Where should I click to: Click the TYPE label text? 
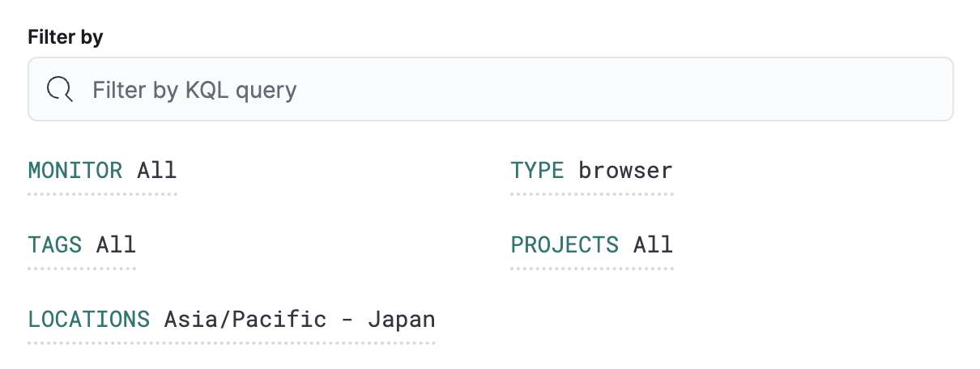[x=537, y=172]
